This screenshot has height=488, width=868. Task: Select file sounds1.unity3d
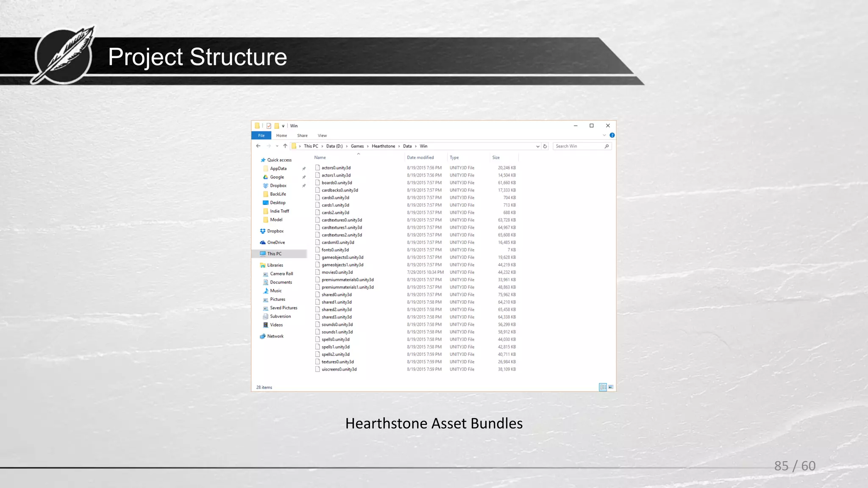(337, 332)
